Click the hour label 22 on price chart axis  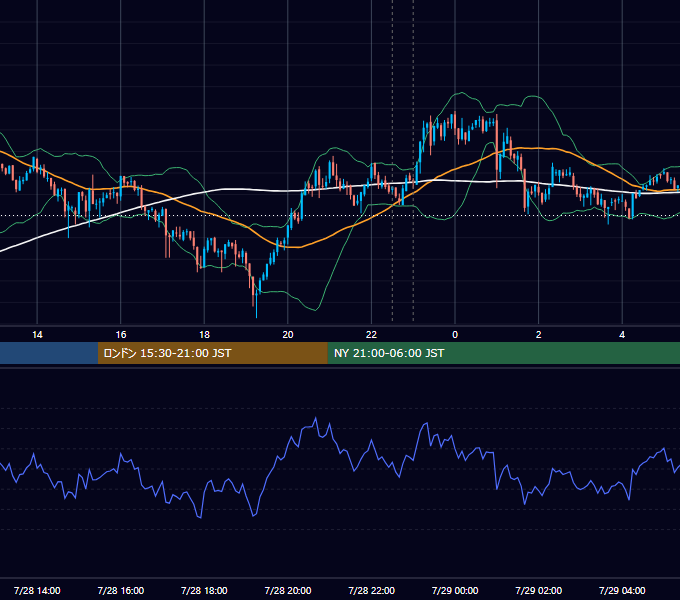pos(372,335)
